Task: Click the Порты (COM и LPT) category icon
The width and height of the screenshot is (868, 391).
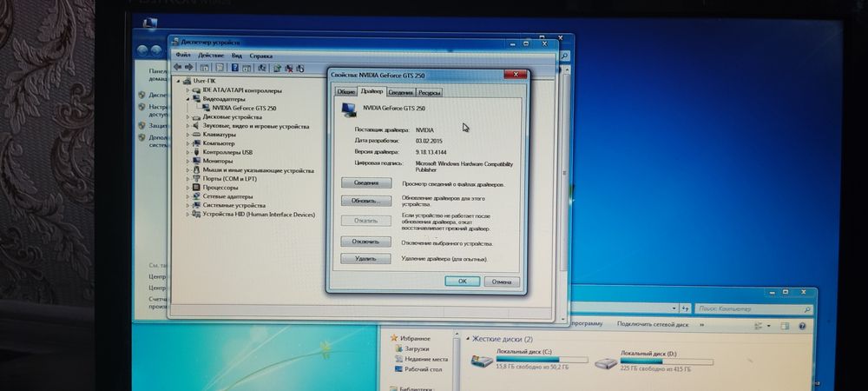Action: 196,179
